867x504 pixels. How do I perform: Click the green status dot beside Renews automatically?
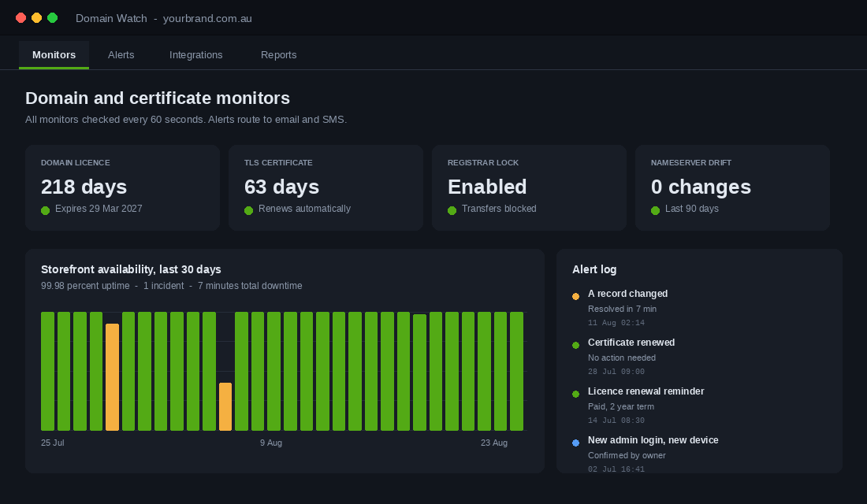coord(249,210)
